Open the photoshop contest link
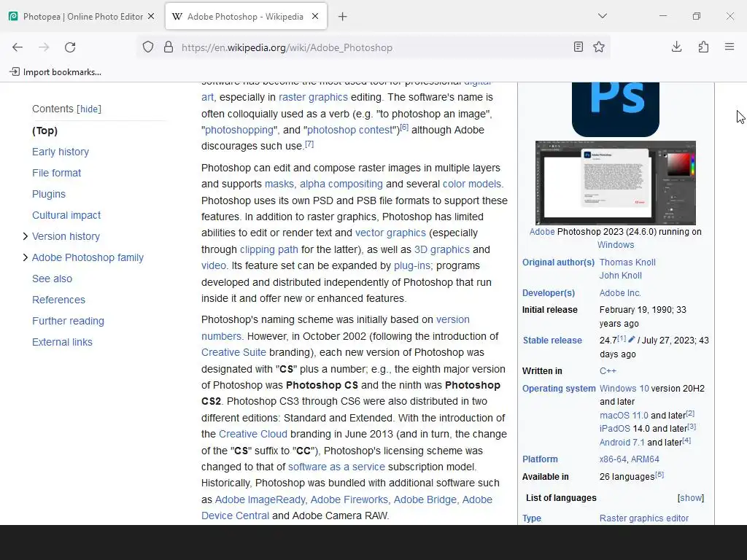Screen dimensions: 747x560 tap(350, 130)
